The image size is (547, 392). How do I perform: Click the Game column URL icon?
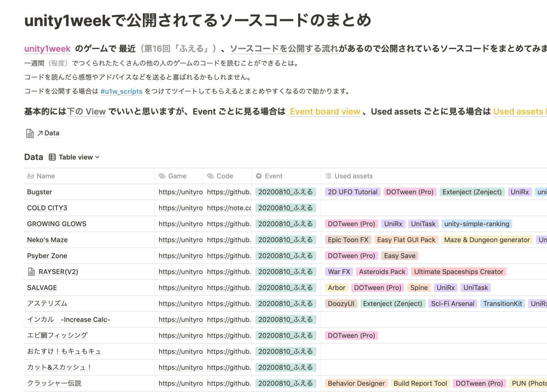[x=162, y=176]
